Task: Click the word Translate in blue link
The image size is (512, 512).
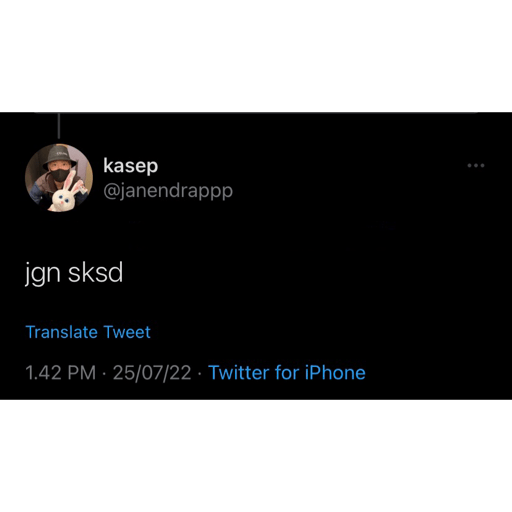Action: (x=61, y=332)
